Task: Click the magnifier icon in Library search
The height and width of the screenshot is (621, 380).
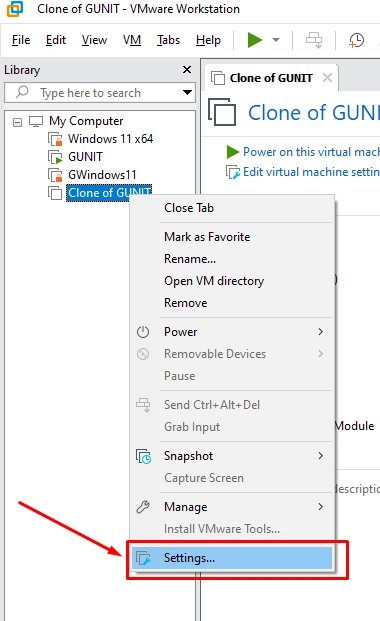Action: click(22, 92)
